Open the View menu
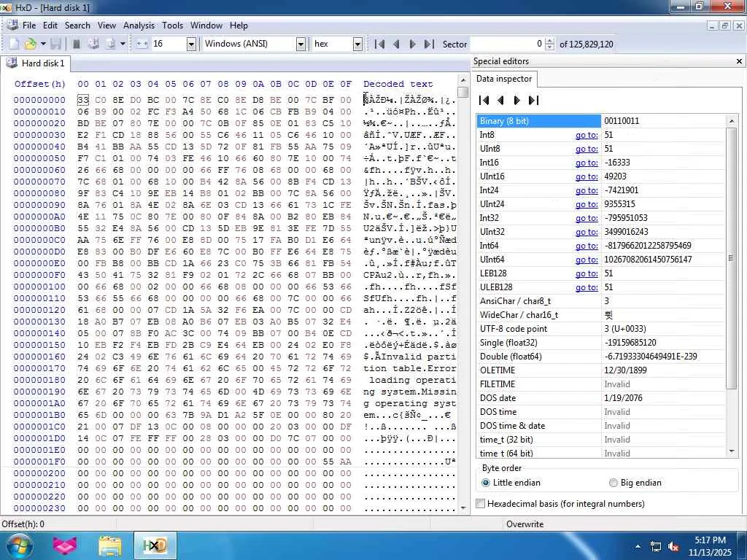 coord(107,26)
